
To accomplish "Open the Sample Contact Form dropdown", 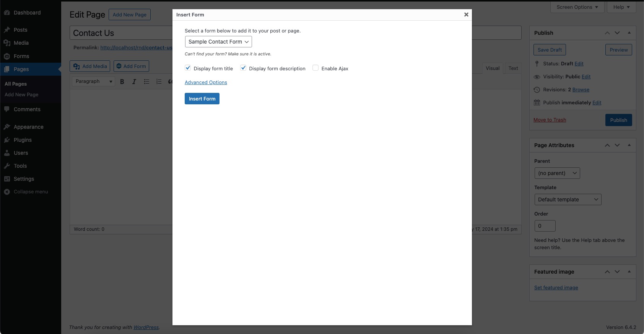I will 218,42.
